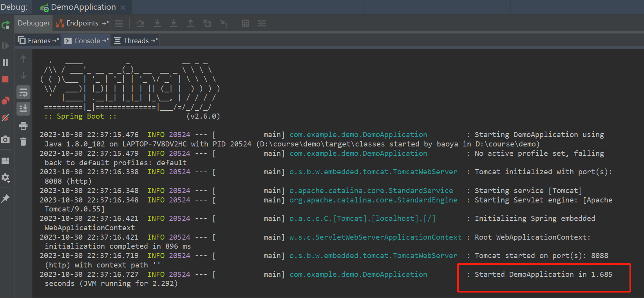This screenshot has height=298, width=644.
Task: Toggle scroll to end of console
Action: tap(24, 108)
